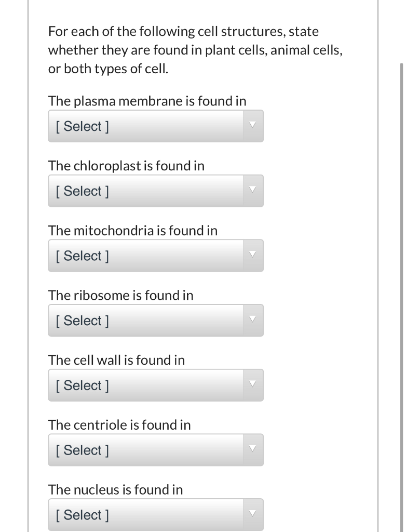Click the [Select] text in plasma membrane box
This screenshot has width=406, height=532.
pyautogui.click(x=81, y=126)
